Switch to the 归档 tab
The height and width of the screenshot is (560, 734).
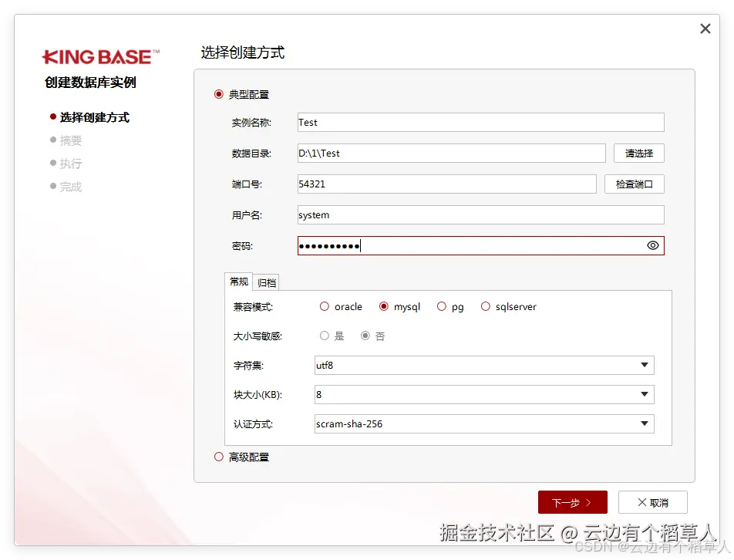pyautogui.click(x=265, y=282)
